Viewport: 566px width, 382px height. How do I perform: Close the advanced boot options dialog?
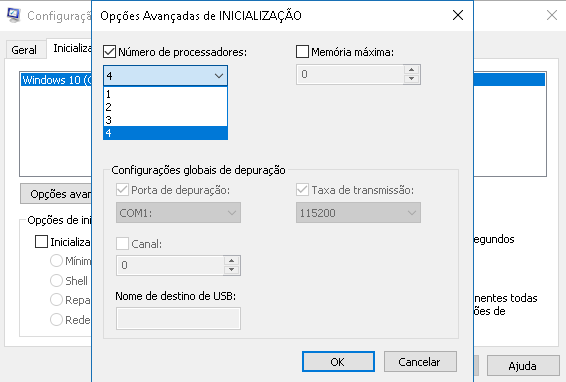[458, 15]
